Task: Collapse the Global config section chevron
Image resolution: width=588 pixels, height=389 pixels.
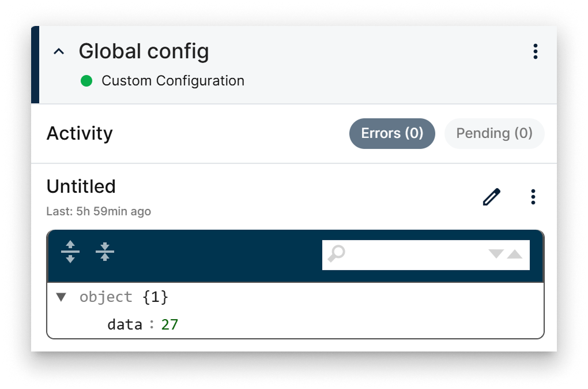Action: (x=59, y=52)
